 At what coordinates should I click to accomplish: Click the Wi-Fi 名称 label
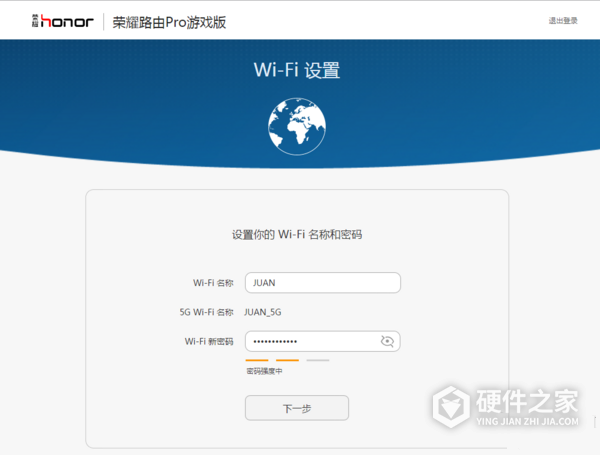(213, 283)
